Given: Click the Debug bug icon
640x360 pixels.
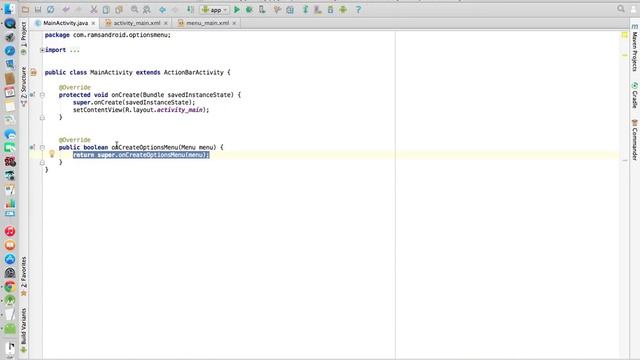Looking at the screenshot, I should [249, 9].
